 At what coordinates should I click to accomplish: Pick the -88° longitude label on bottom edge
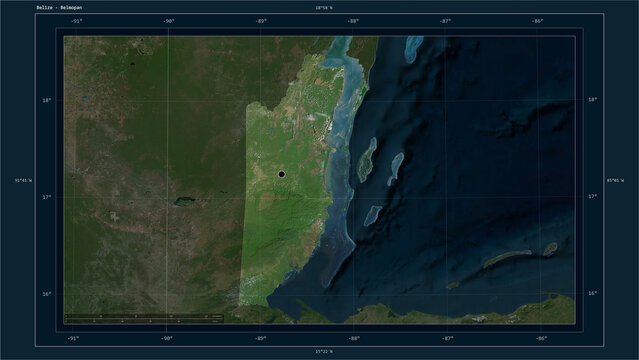click(354, 338)
